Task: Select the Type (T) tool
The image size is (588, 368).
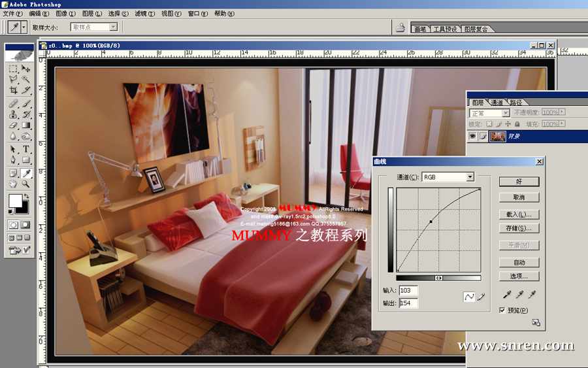Action: [x=25, y=149]
